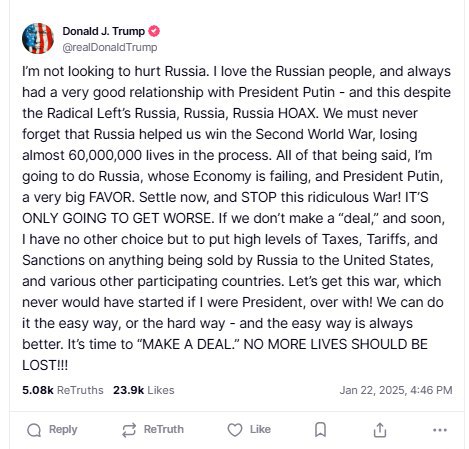The height and width of the screenshot is (449, 469).
Task: Bookmark this post with the bookmark icon
Action: click(x=320, y=430)
